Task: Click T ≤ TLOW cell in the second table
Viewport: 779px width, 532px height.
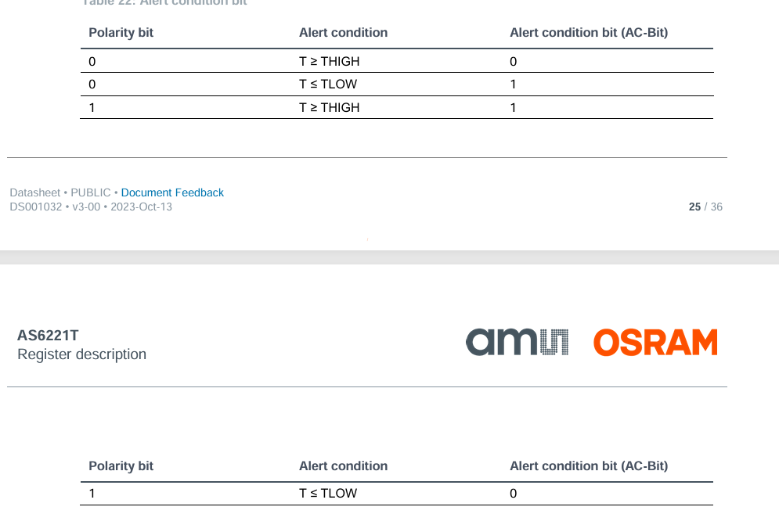Action: pyautogui.click(x=327, y=494)
